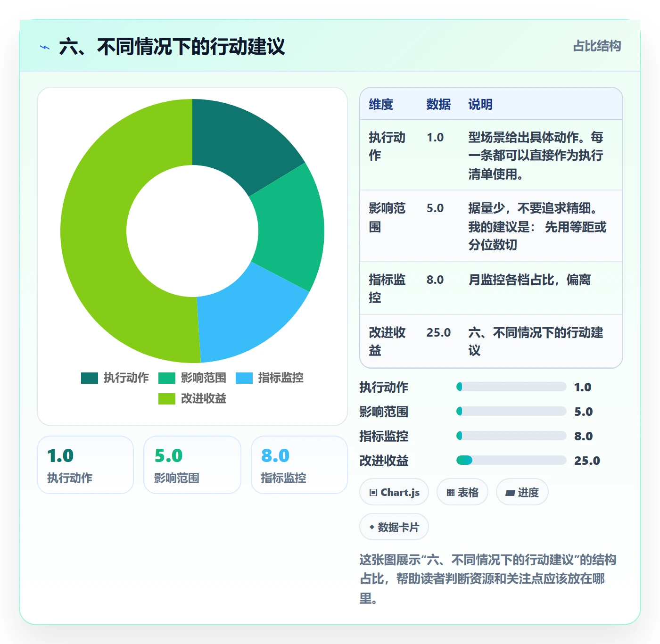Click the 维度 column header
The width and height of the screenshot is (660, 644).
pyautogui.click(x=381, y=104)
